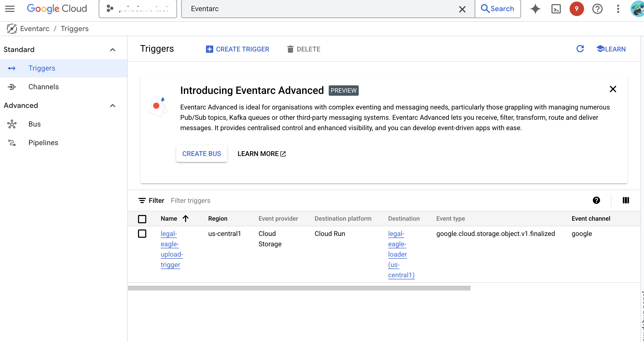This screenshot has height=342, width=644.
Task: Open Pipelines in the sidebar
Action: coord(43,143)
